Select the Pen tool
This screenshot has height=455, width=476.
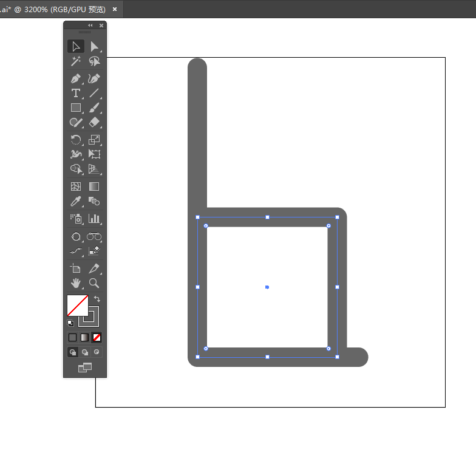point(76,78)
